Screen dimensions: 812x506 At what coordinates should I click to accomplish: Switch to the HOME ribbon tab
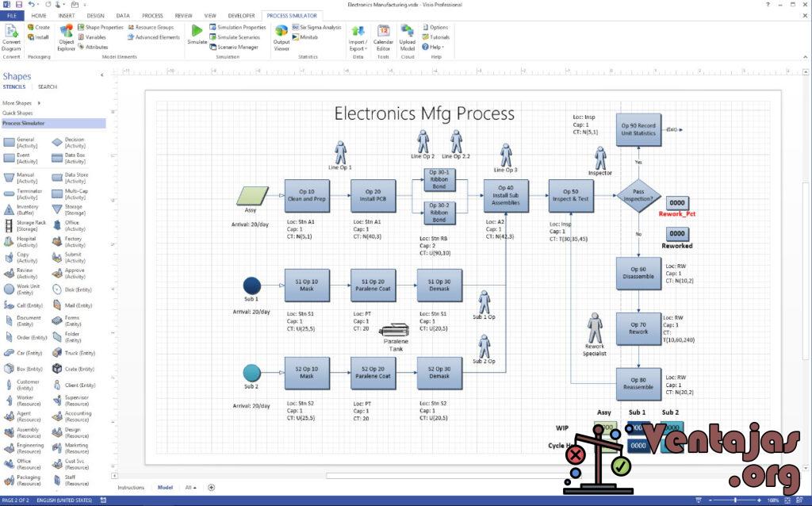coord(39,16)
